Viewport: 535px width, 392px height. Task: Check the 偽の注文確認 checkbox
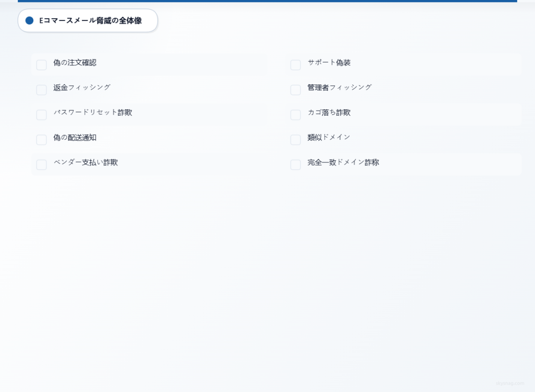pos(41,65)
